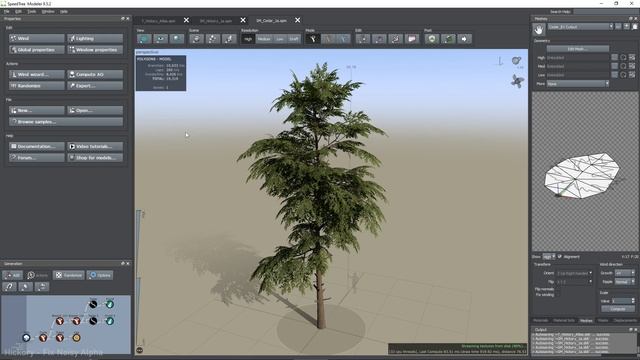Open the mesh selection dropdown
Viewport: 640px width, 360px height.
coord(580,27)
